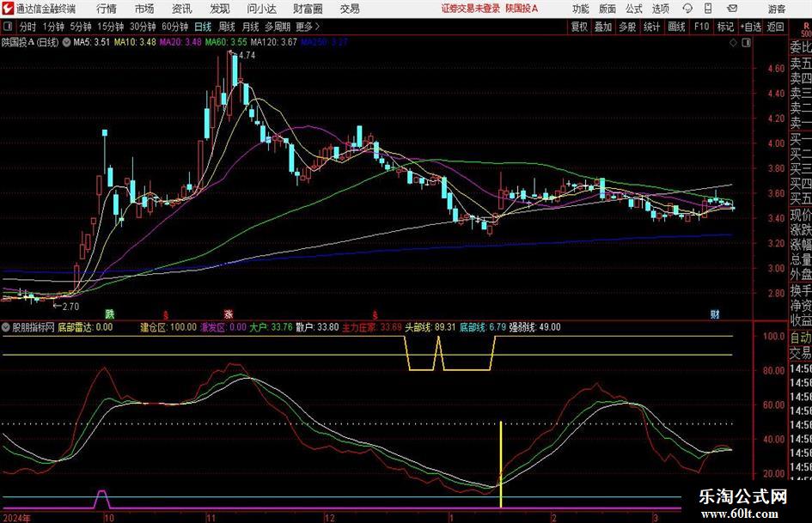Add stock with +自选 button
812x523 pixels.
tap(750, 27)
